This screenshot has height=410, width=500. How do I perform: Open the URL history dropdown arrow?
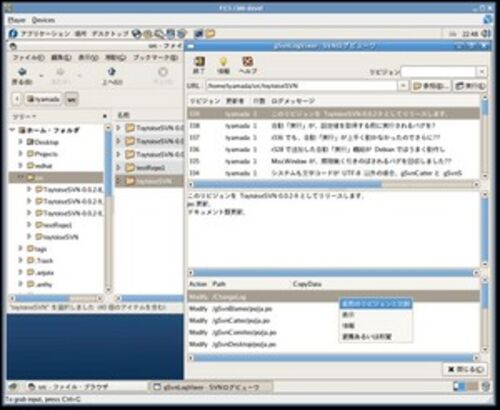pyautogui.click(x=403, y=86)
